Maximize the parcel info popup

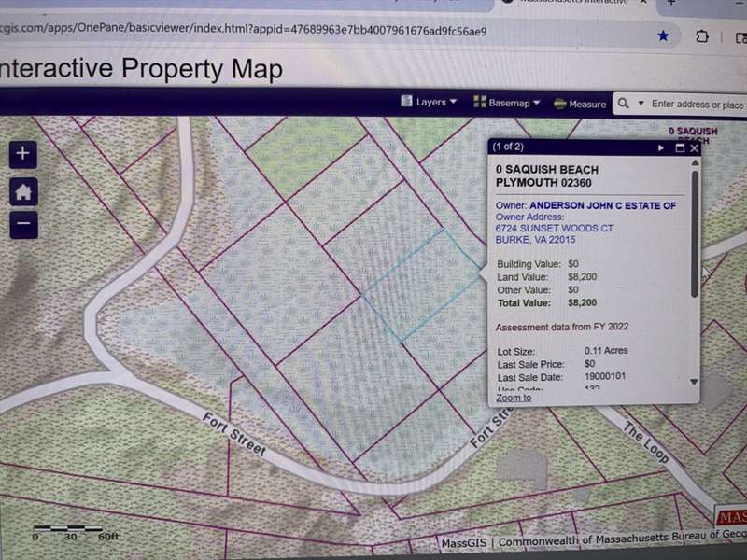(x=680, y=147)
